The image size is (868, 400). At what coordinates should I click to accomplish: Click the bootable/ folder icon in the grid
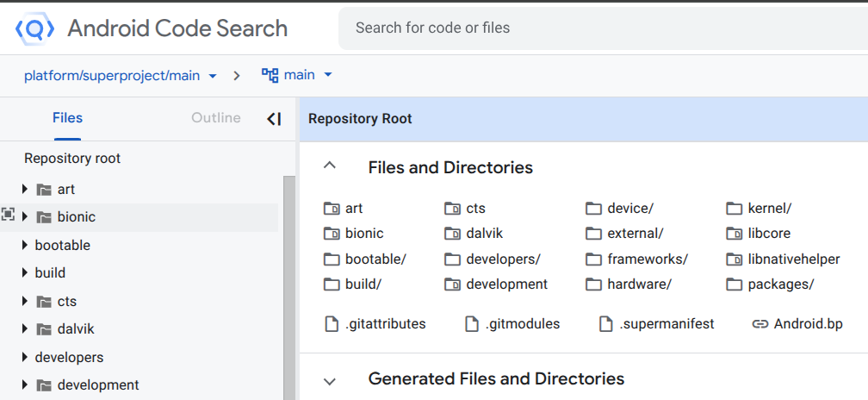332,259
